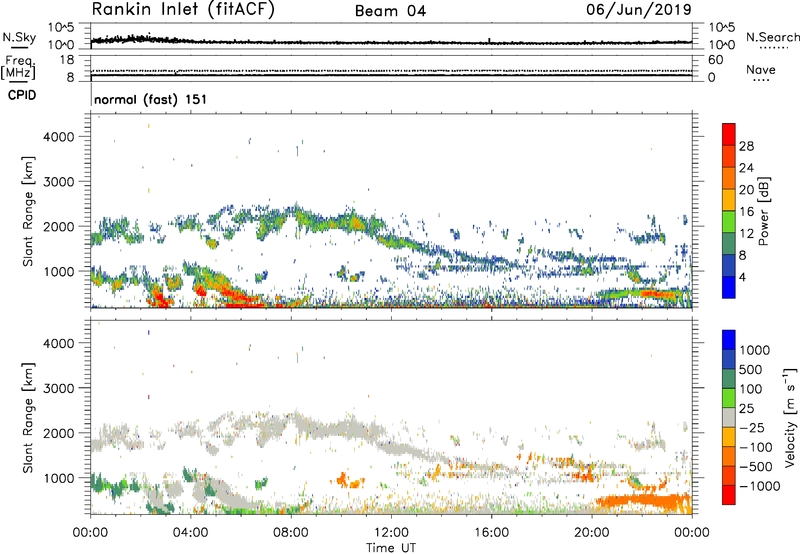The height and width of the screenshot is (554, 800).
Task: Click the 'Time UT' axis title
Action: [391, 548]
